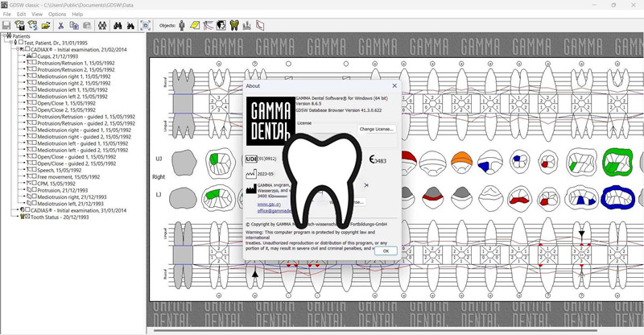Click the green-outlined upper jaw molar
The height and width of the screenshot is (335, 644).
pos(617,162)
